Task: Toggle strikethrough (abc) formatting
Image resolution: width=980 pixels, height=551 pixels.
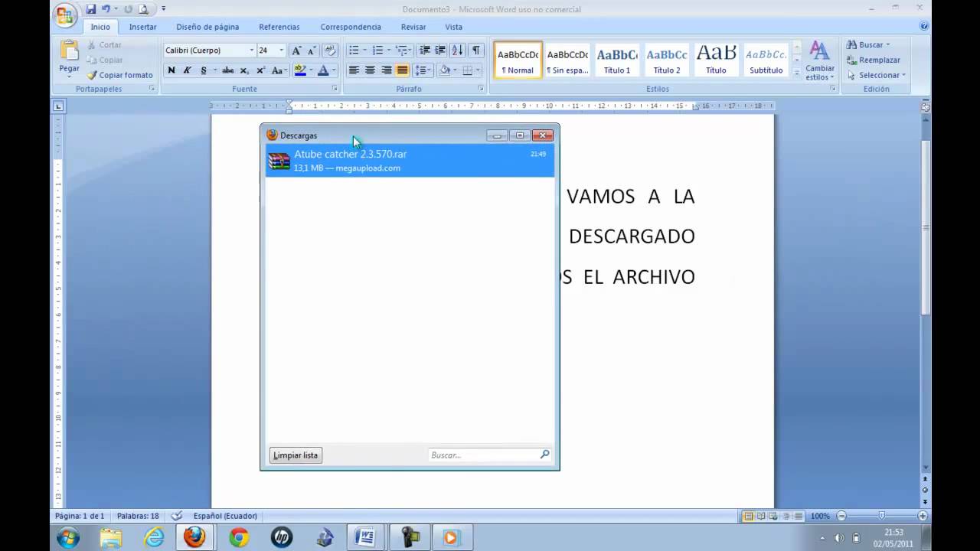Action: 227,70
